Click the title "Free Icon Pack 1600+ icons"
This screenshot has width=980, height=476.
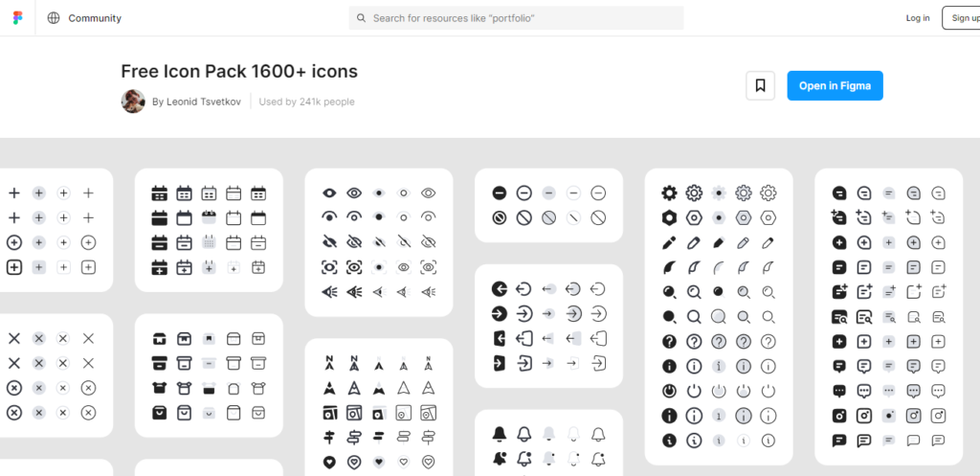click(239, 71)
